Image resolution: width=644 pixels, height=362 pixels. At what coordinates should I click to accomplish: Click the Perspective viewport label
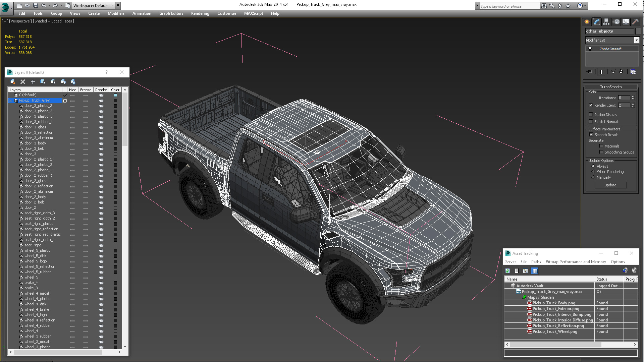coord(20,21)
